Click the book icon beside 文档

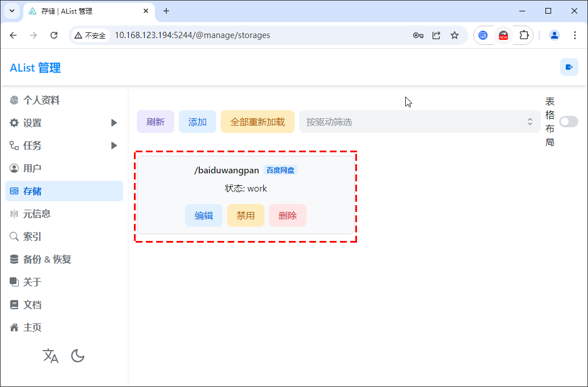[14, 305]
